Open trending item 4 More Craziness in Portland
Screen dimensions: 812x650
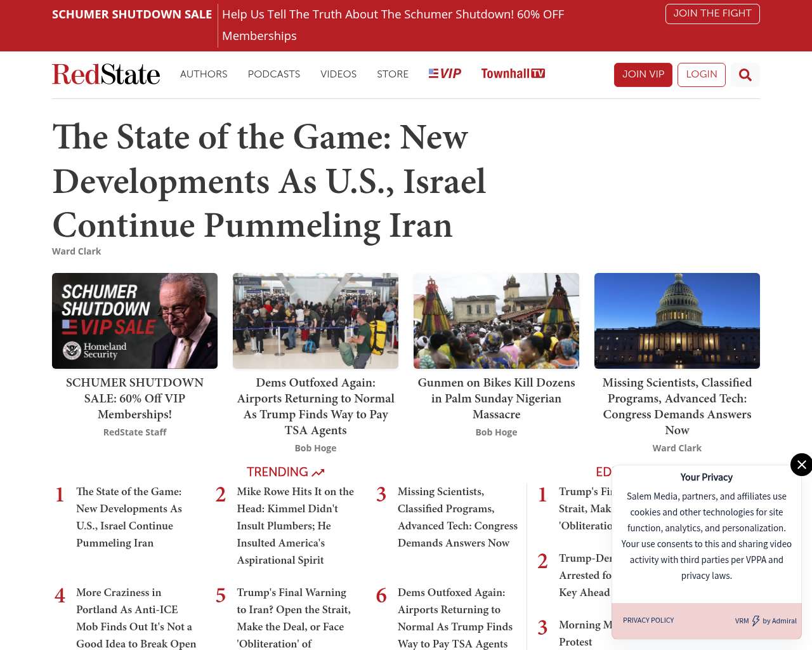click(136, 618)
